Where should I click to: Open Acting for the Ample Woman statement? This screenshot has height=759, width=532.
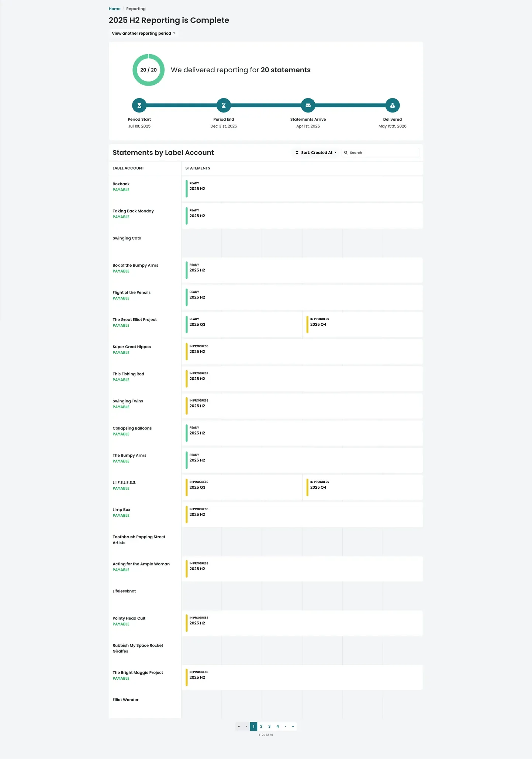point(303,569)
